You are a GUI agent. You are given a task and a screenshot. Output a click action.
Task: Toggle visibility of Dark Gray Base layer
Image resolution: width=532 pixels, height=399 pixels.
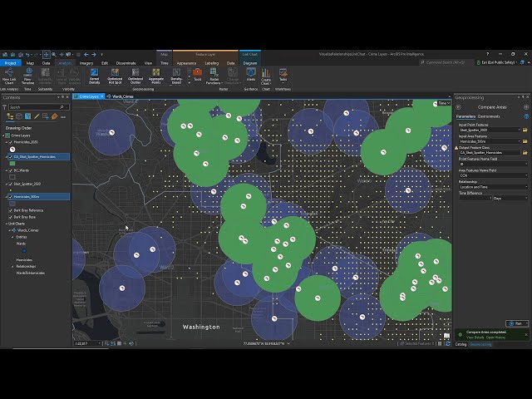(x=11, y=217)
